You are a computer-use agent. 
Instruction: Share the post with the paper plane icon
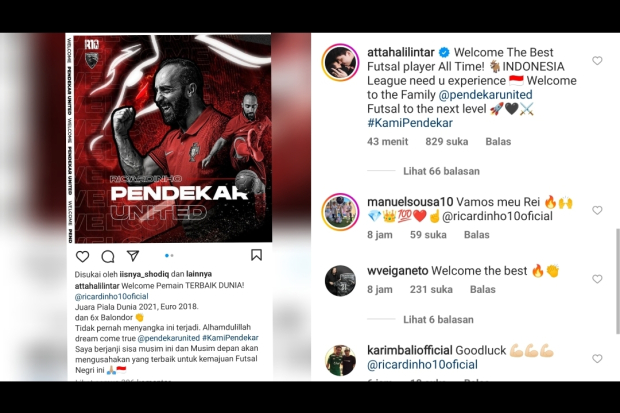133,256
